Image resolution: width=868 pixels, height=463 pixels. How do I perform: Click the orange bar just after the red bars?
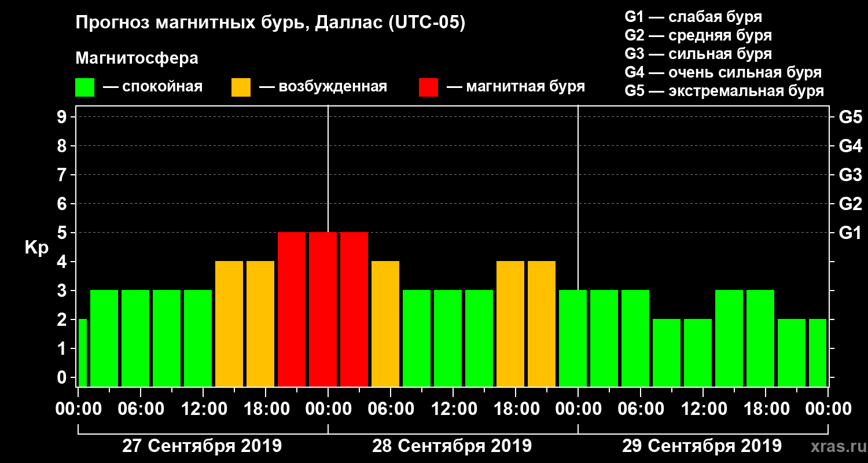coord(385,324)
